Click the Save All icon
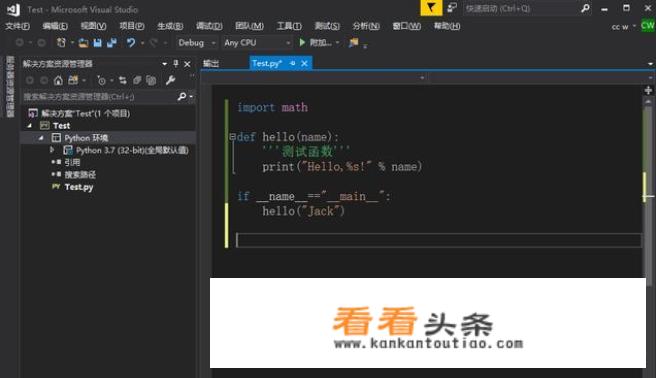The image size is (656, 378). click(x=112, y=43)
